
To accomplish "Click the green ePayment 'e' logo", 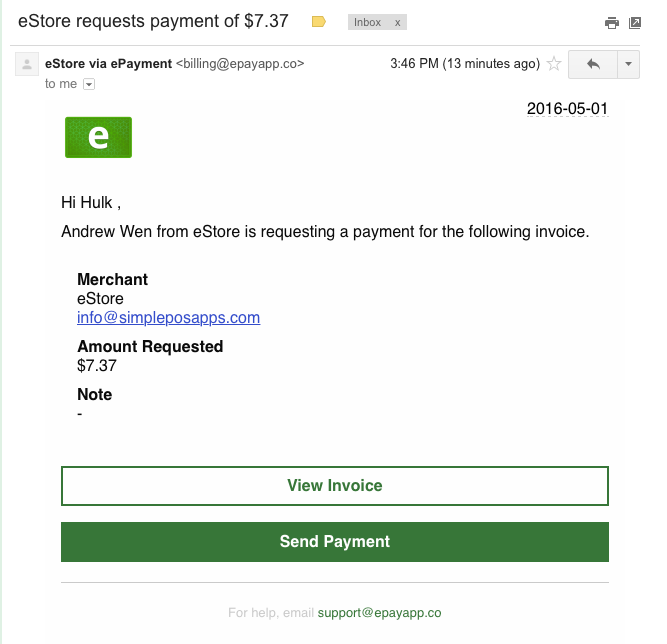I will tap(98, 137).
